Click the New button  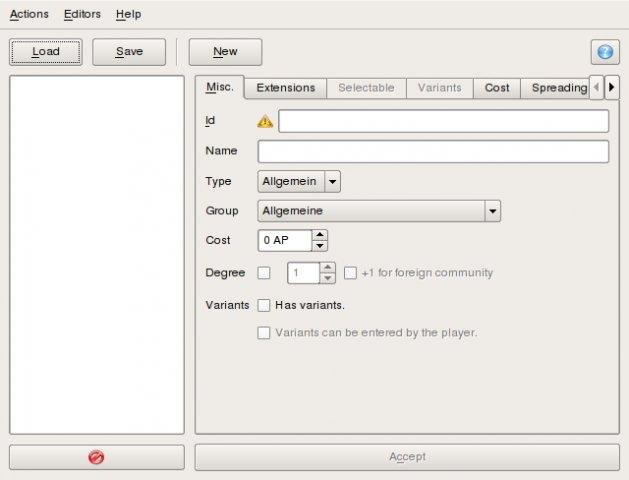click(225, 52)
